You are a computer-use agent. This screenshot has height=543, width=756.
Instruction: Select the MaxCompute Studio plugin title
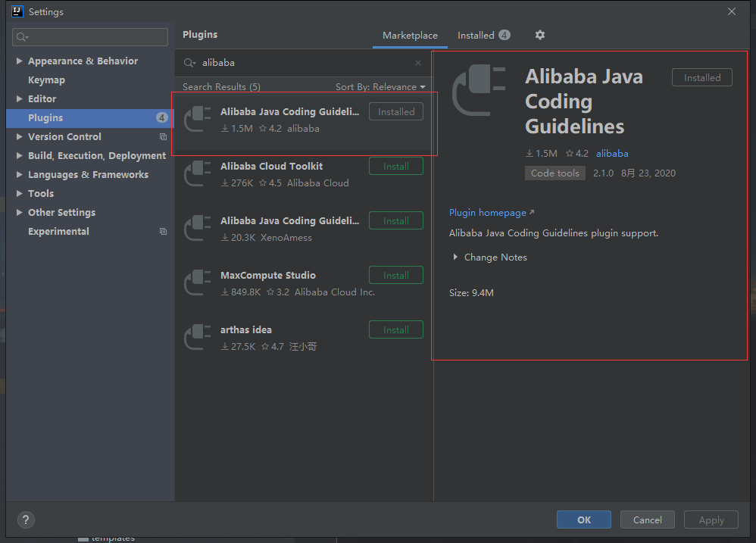268,275
